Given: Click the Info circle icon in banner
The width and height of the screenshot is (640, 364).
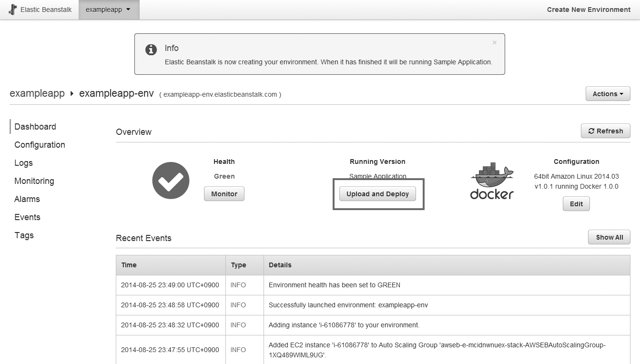Looking at the screenshot, I should click(151, 50).
